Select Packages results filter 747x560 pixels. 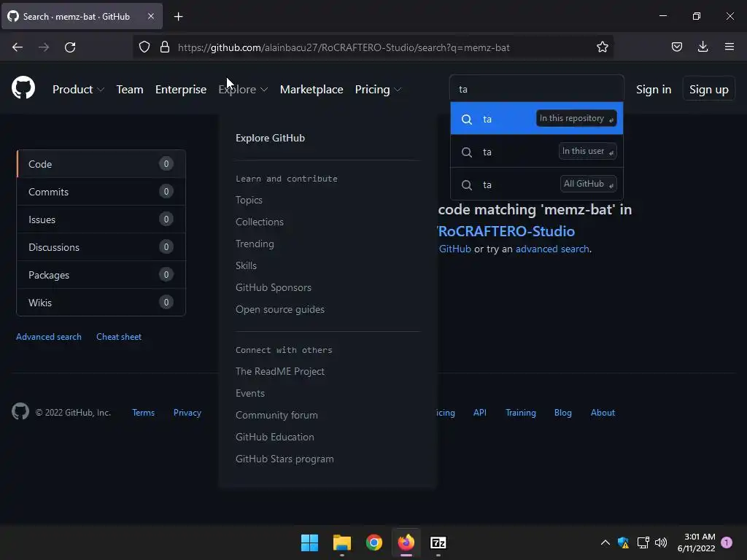pos(101,274)
